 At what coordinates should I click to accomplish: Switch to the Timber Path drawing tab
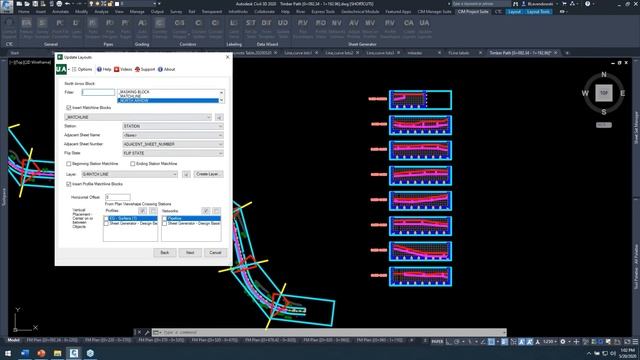click(x=520, y=53)
